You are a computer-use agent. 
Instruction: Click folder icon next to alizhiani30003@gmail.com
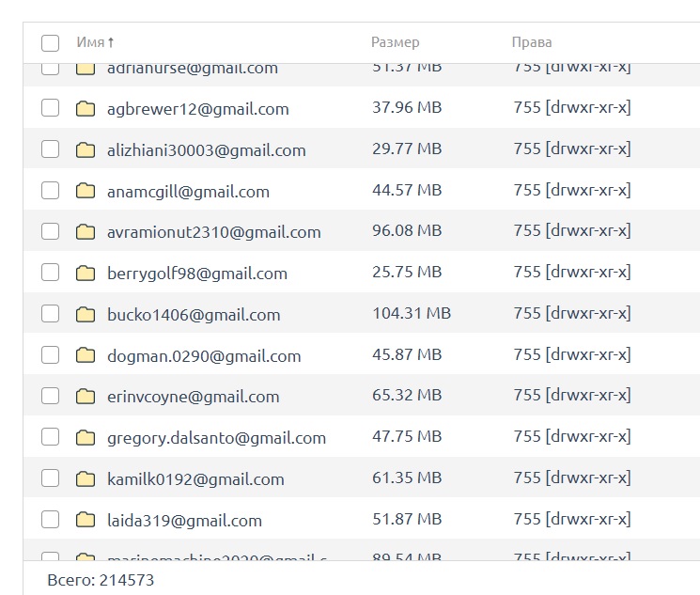[x=86, y=150]
